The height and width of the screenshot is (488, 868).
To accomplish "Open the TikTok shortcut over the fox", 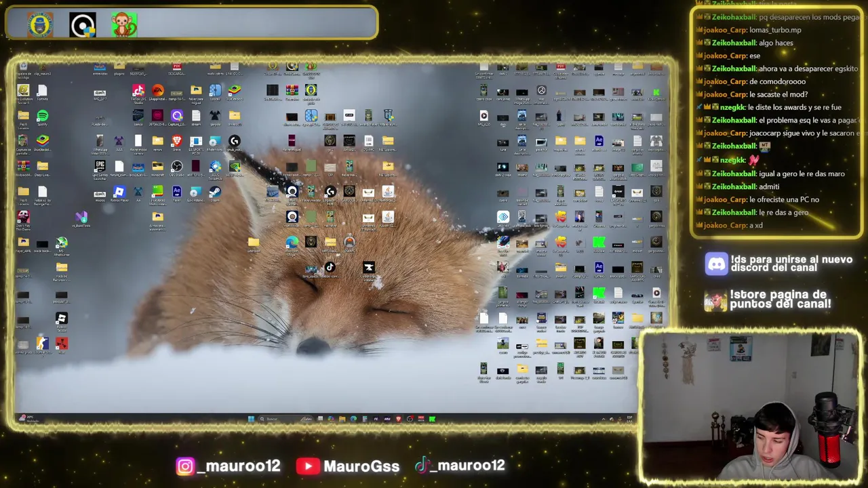I will coord(330,268).
